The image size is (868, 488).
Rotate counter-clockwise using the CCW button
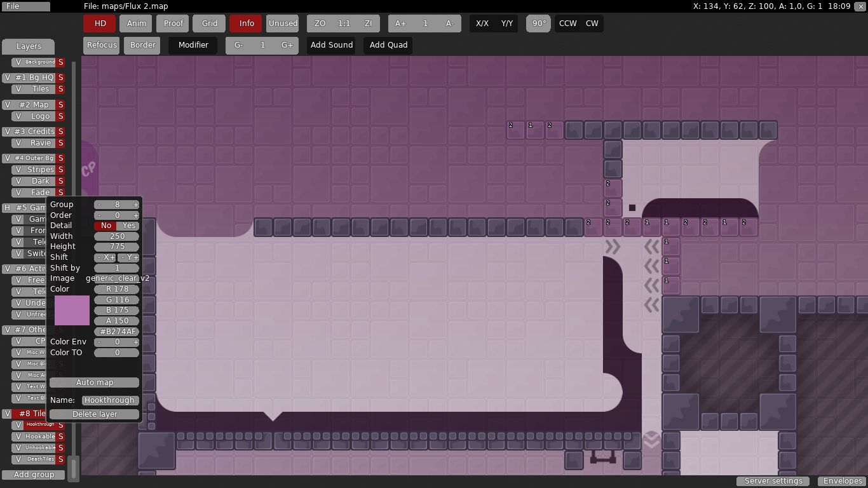point(567,24)
